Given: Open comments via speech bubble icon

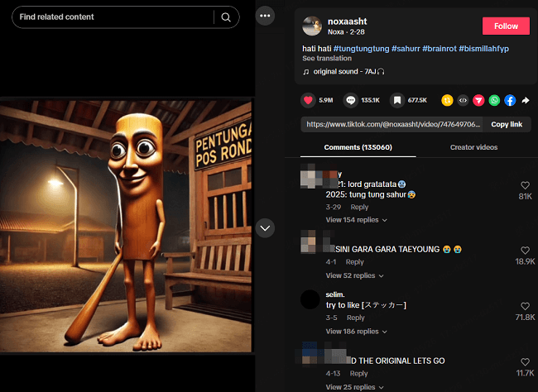Looking at the screenshot, I should 350,100.
